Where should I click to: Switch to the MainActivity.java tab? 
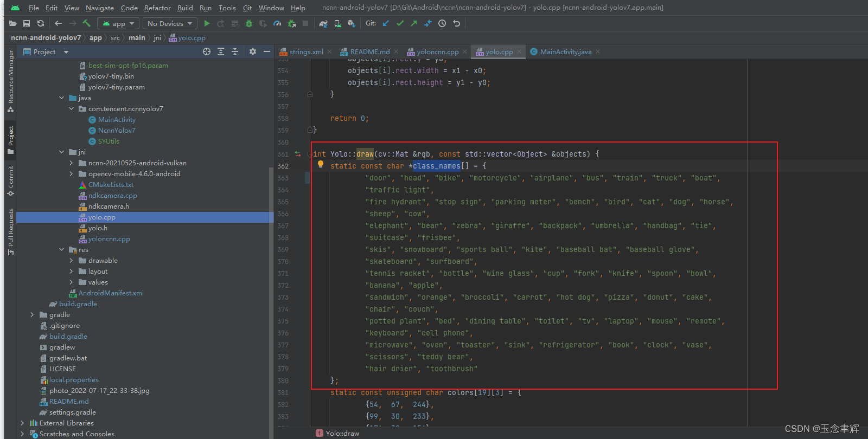[x=566, y=51]
